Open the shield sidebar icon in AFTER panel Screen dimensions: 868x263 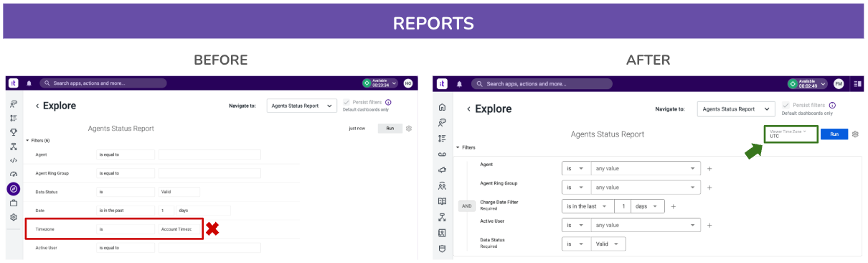coord(443,249)
